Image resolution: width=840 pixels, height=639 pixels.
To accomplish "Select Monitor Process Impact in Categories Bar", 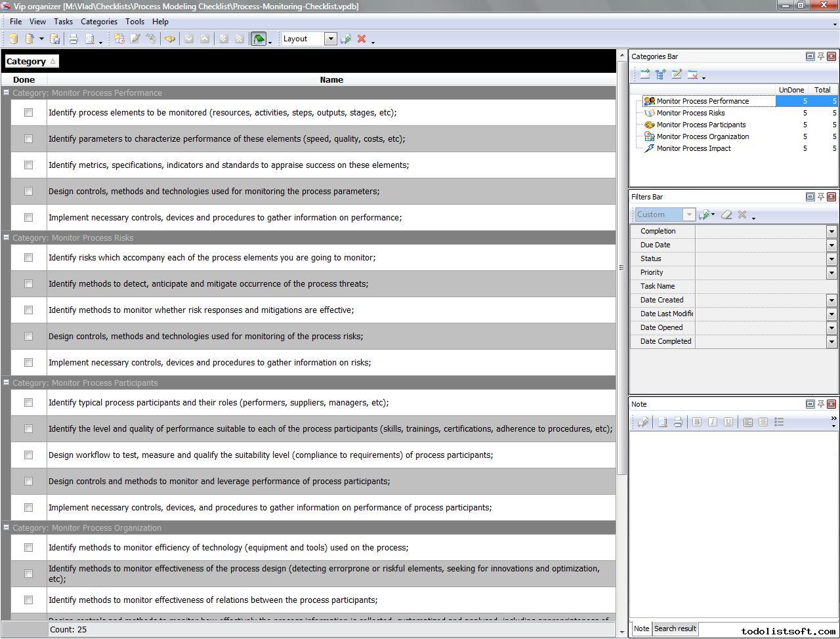I will [x=693, y=148].
